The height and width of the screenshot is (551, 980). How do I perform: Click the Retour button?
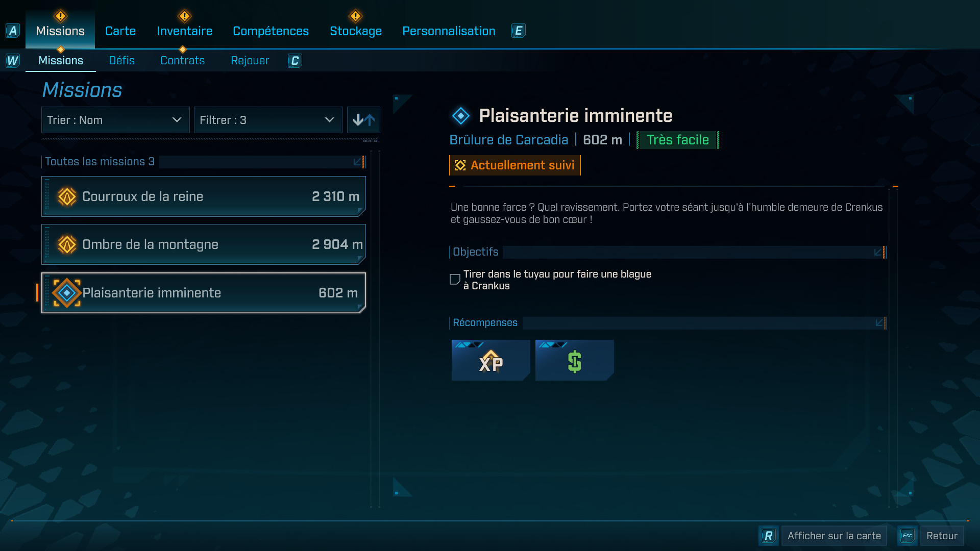coord(942,536)
